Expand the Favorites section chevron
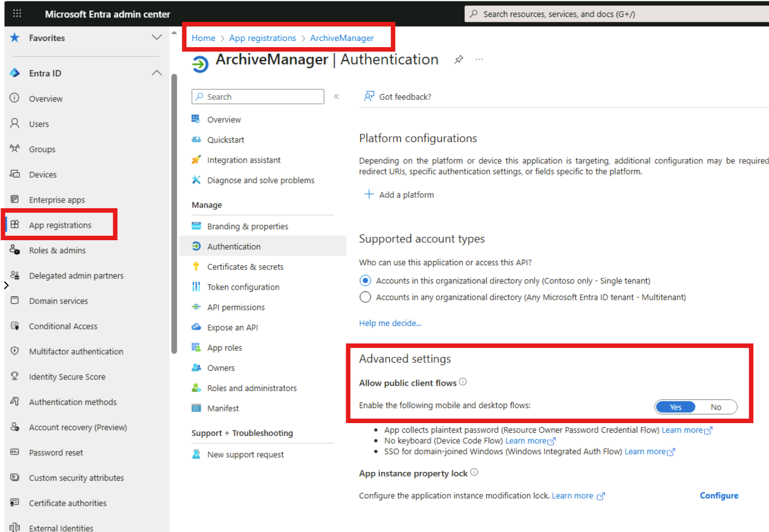This screenshot has width=769, height=532. point(157,38)
